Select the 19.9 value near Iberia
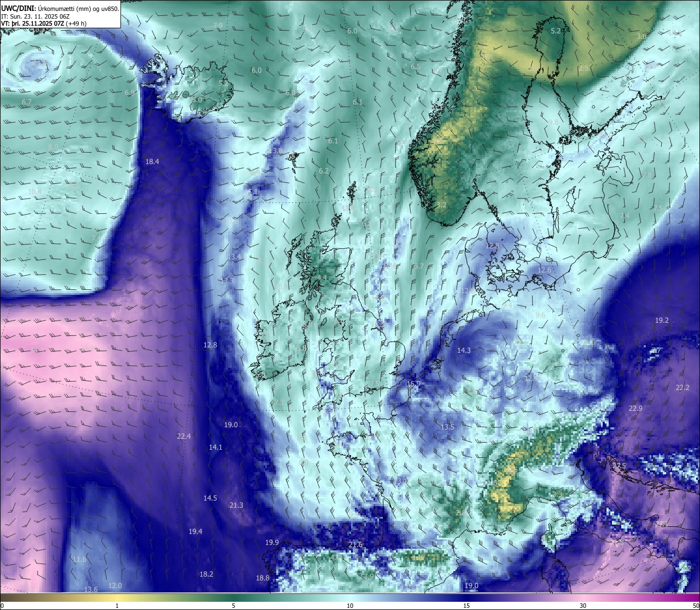 click(272, 542)
